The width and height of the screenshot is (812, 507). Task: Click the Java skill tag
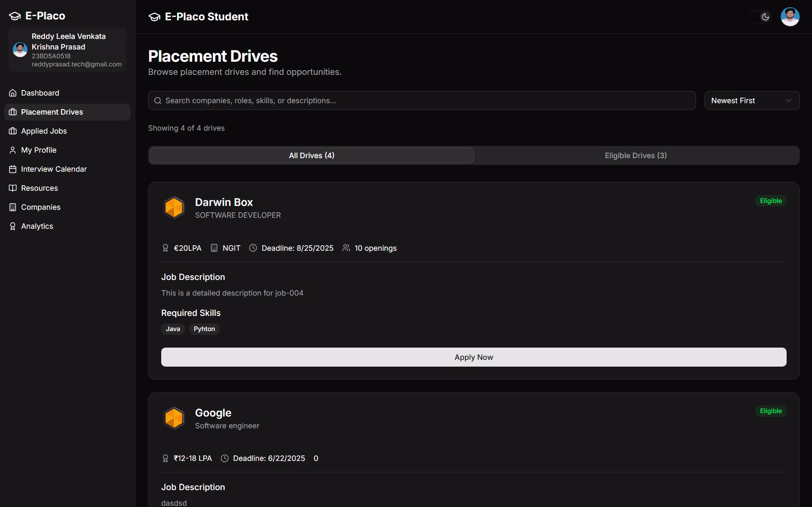pyautogui.click(x=173, y=329)
